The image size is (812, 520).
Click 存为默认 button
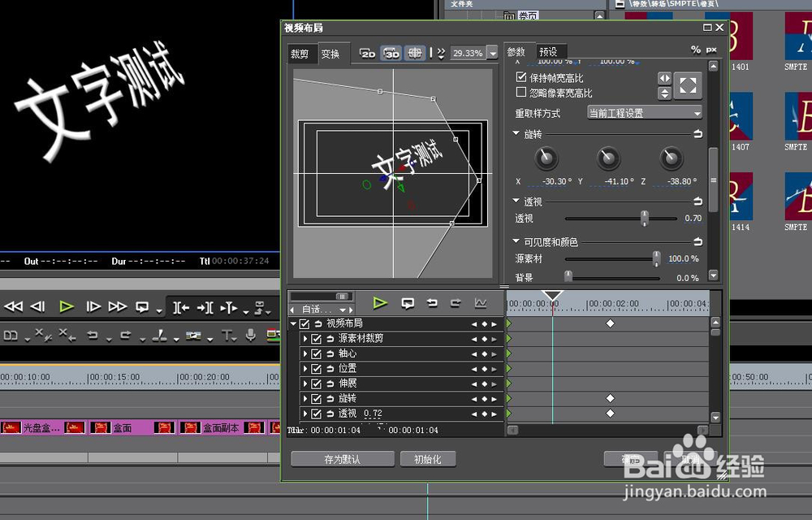coord(343,459)
